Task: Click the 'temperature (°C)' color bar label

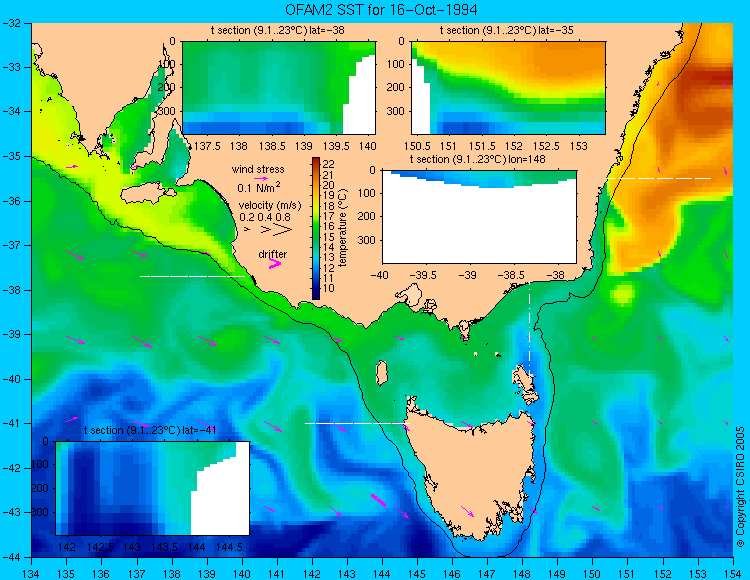Action: (342, 227)
